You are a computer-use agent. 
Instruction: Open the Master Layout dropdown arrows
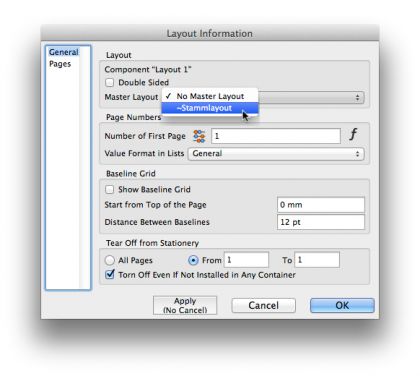pos(357,97)
